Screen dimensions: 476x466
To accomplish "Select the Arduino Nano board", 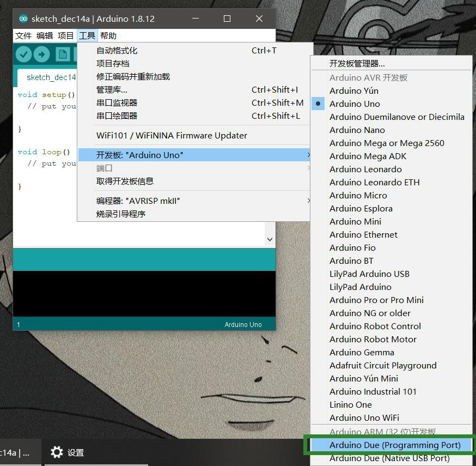I will 357,130.
